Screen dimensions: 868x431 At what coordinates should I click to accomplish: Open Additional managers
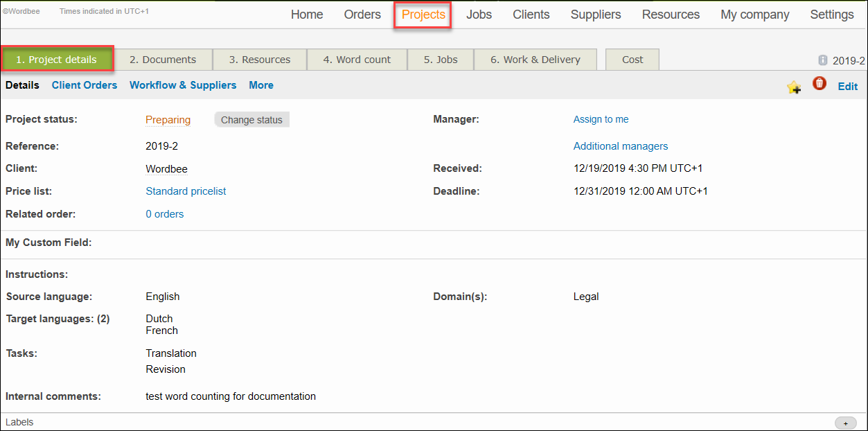620,146
